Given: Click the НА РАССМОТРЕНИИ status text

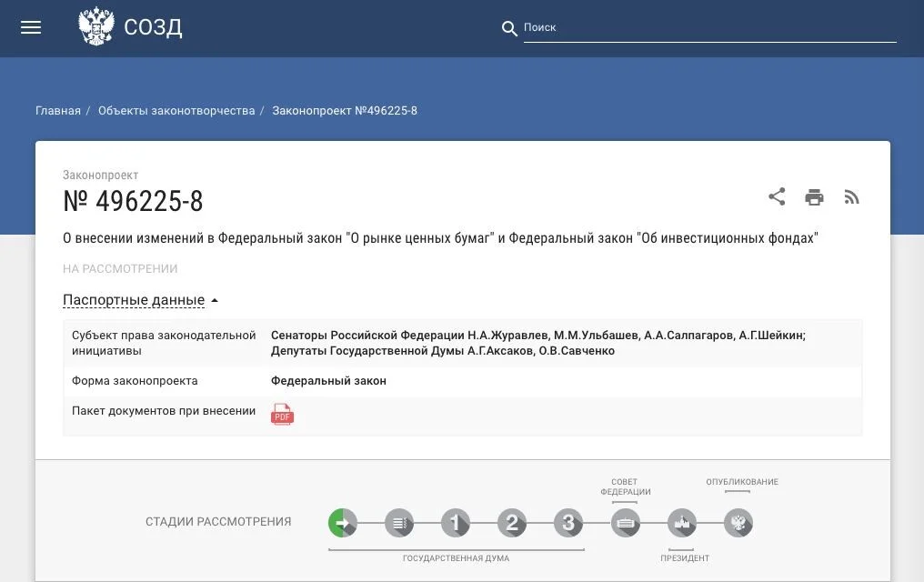Looking at the screenshot, I should [120, 268].
